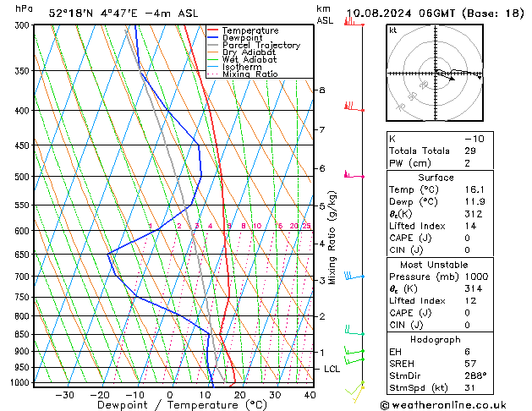Click the 'LCL' marker label
This screenshot has width=532, height=411.
point(332,369)
